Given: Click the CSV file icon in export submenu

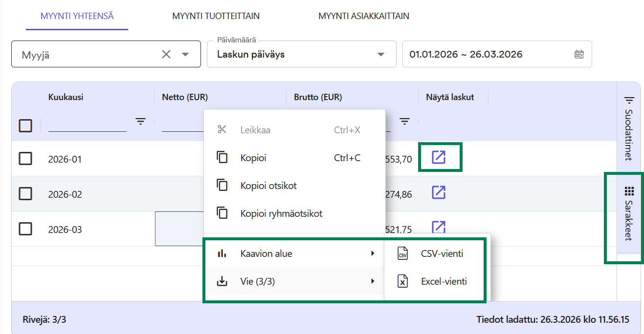Looking at the screenshot, I should (x=403, y=253).
